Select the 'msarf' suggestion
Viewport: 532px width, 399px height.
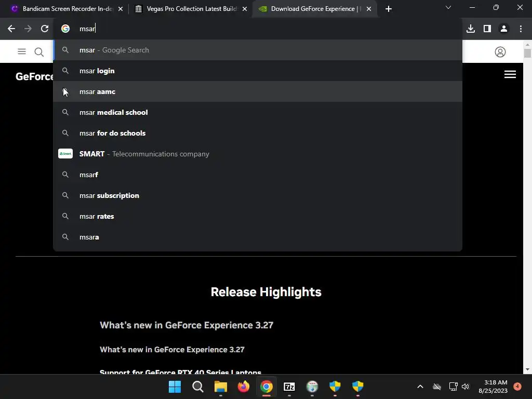coord(258,175)
